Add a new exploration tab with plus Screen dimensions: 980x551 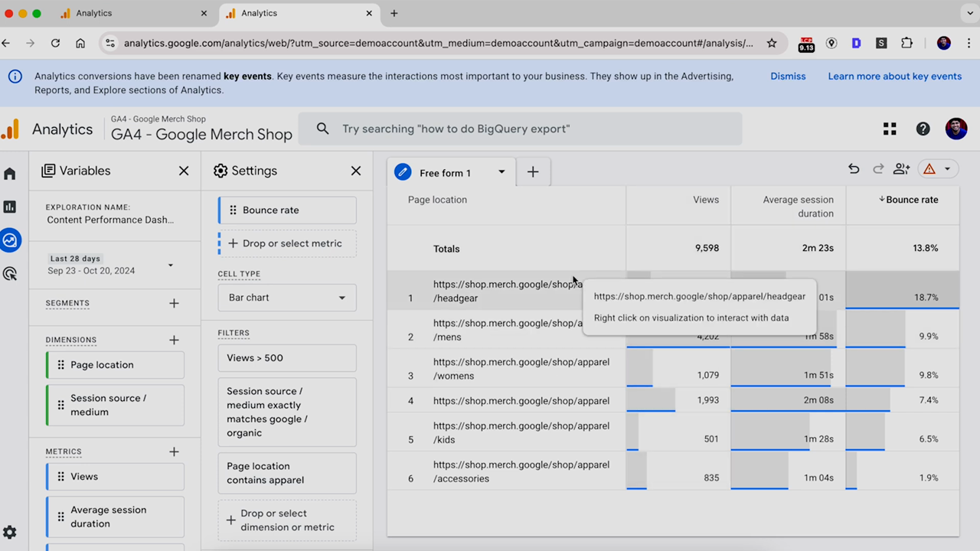(x=533, y=172)
